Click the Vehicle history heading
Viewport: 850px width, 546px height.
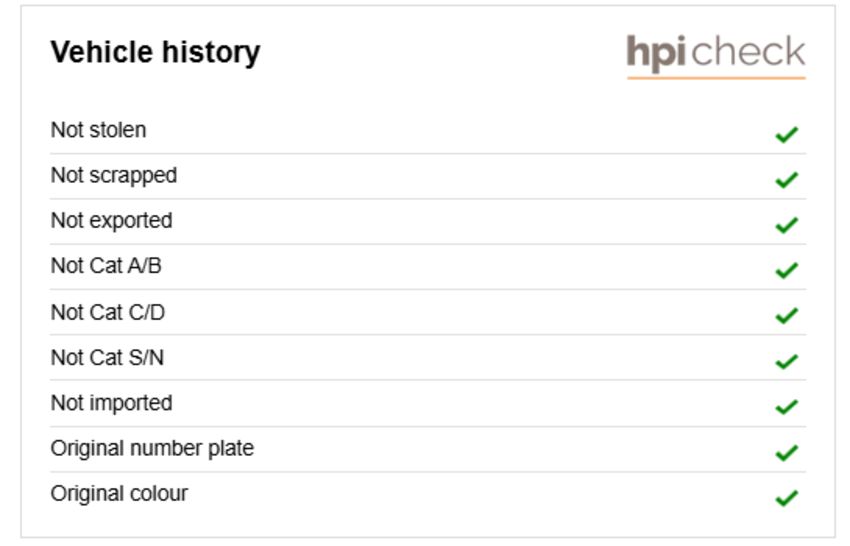156,53
